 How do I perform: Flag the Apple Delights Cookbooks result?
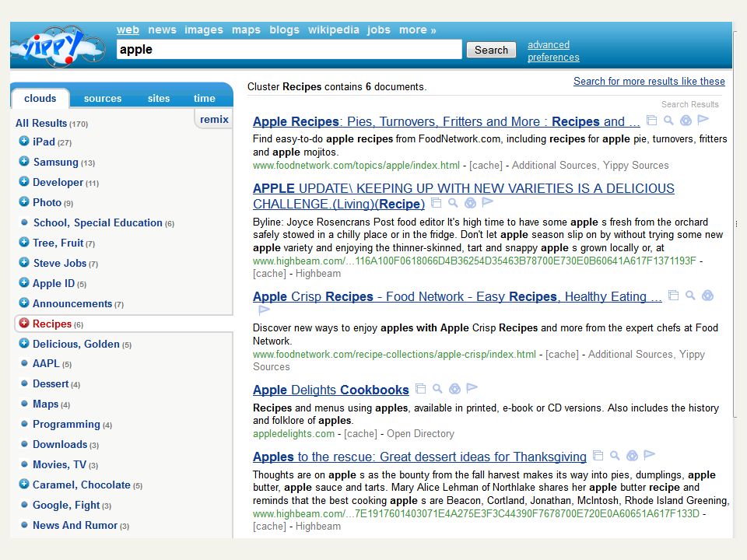click(472, 388)
